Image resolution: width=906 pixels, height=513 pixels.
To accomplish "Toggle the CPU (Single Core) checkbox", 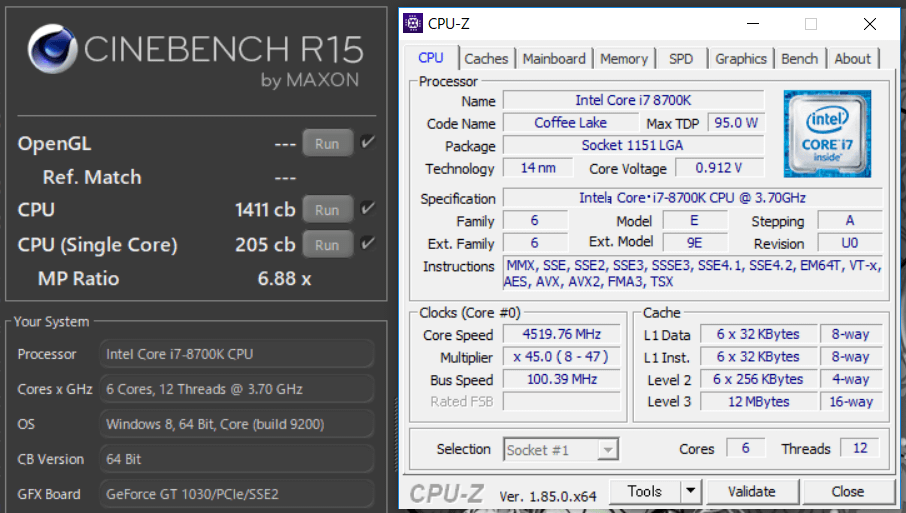I will [x=367, y=244].
